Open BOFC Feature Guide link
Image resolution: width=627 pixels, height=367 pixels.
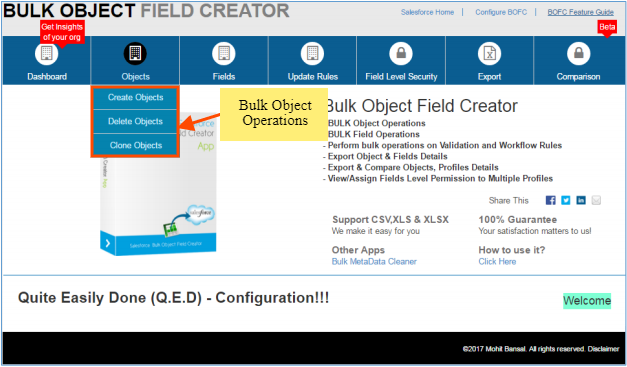(x=581, y=12)
